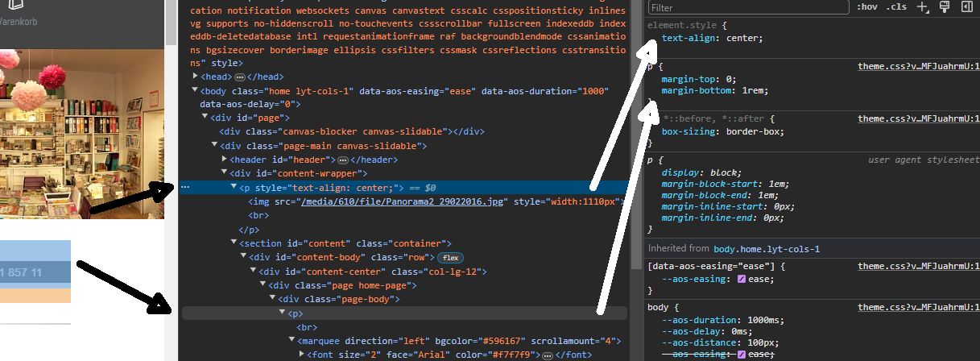Select the br row above the marquee
The height and width of the screenshot is (361, 980).
pos(307,327)
